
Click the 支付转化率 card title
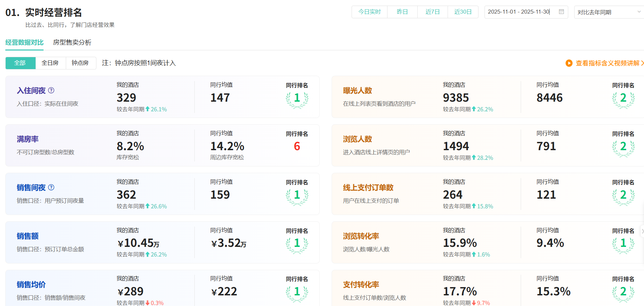coord(361,284)
